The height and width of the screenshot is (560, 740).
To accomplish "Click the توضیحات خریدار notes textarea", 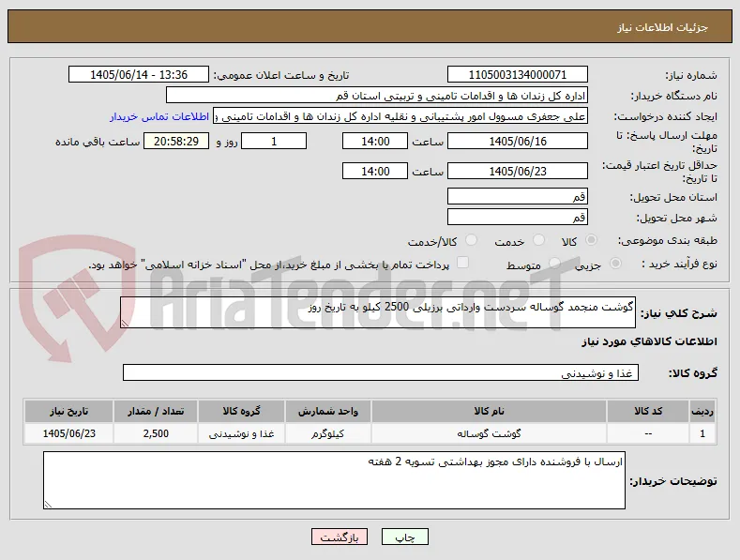I will (x=334, y=480).
